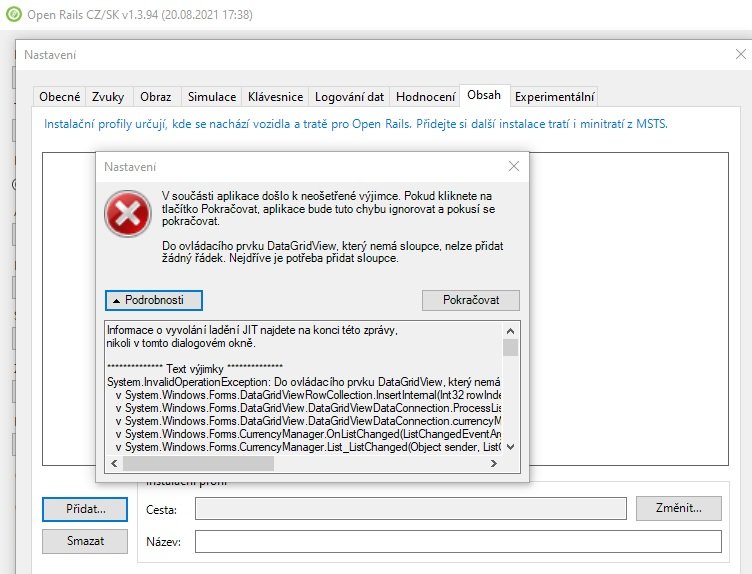Screen dimensions: 752x574
Task: Click the 'Informace o vyvolání ladění JIT' line
Action: (x=252, y=330)
